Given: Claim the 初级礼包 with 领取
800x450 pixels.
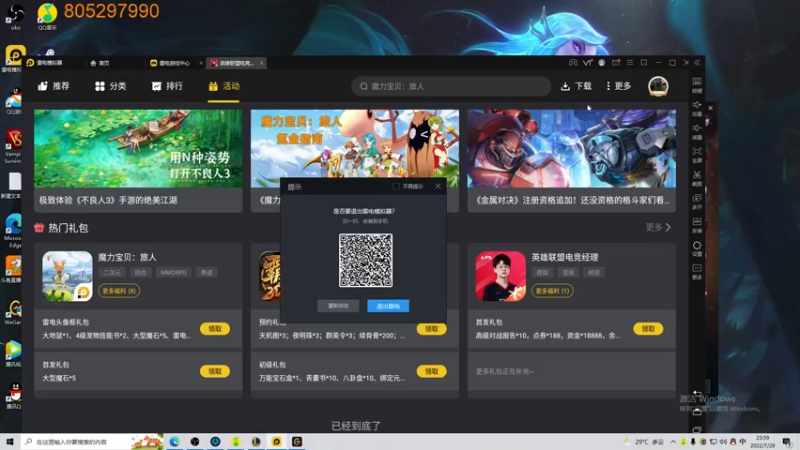Looking at the screenshot, I should (x=432, y=371).
